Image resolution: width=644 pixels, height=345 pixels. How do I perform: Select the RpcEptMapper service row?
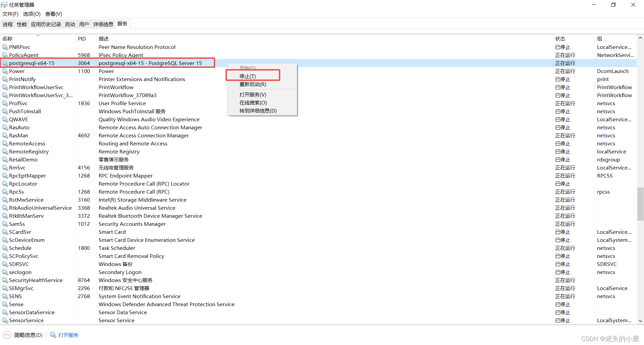(x=318, y=176)
